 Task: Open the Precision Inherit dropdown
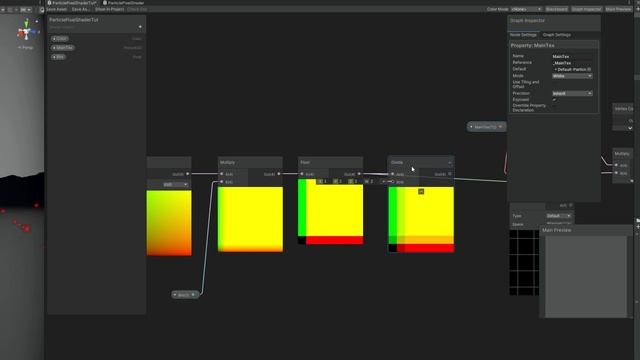572,93
